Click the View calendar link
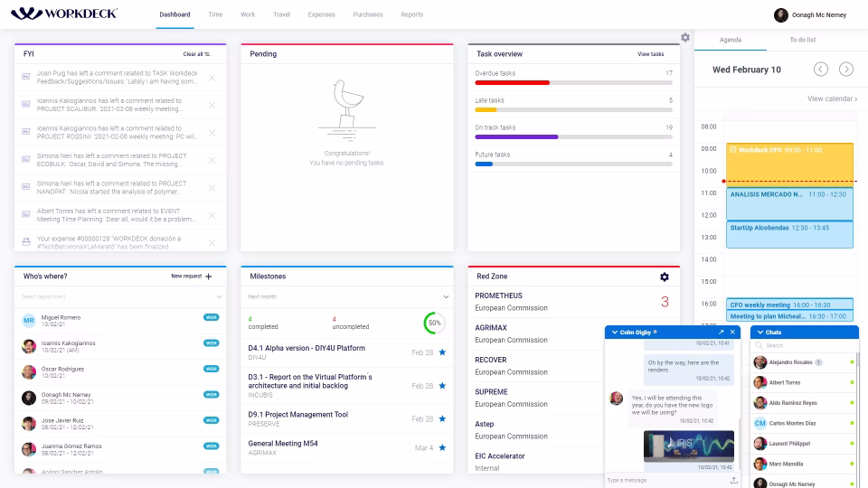The width and height of the screenshot is (868, 488). click(x=832, y=99)
